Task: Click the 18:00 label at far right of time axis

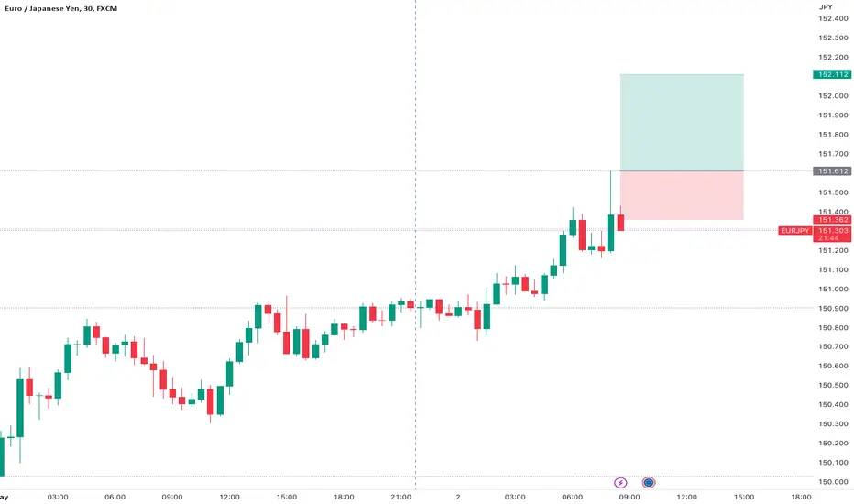Action: click(x=801, y=497)
